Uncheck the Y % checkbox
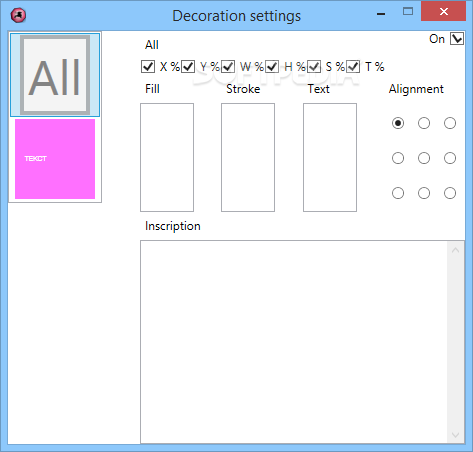473x452 pixels. 188,66
